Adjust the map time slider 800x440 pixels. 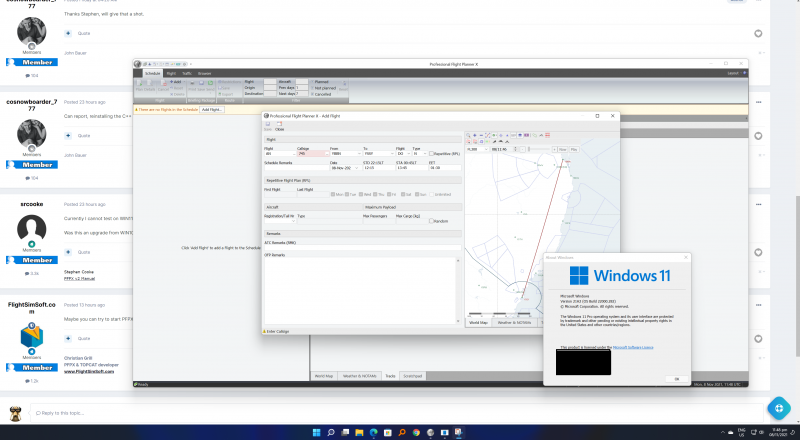pyautogui.click(x=539, y=150)
